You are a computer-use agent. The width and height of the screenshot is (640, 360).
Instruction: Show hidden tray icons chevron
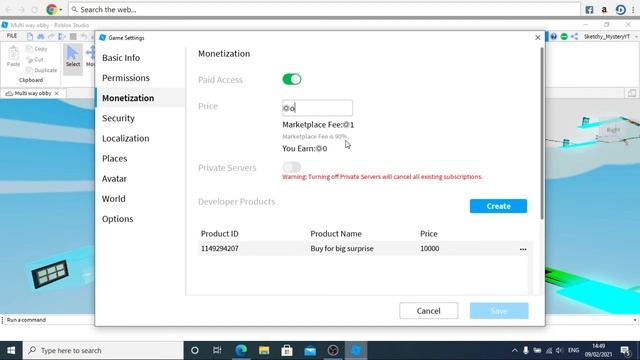coord(514,350)
